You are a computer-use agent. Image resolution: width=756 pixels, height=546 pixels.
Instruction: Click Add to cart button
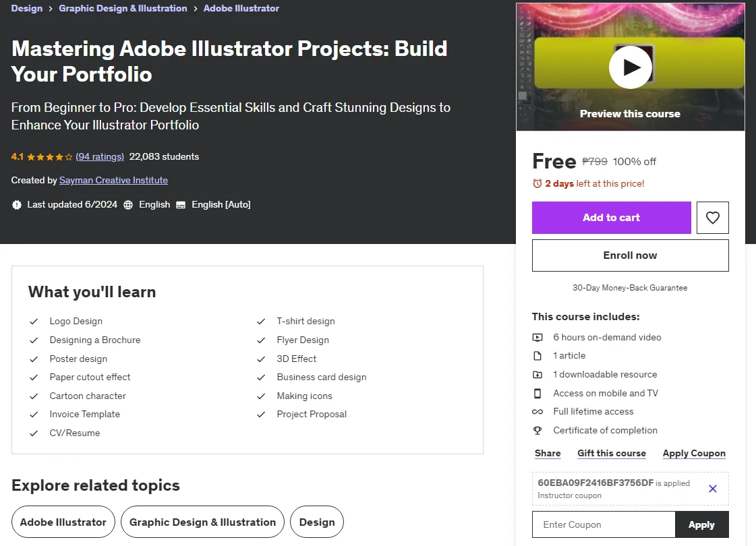click(x=612, y=218)
